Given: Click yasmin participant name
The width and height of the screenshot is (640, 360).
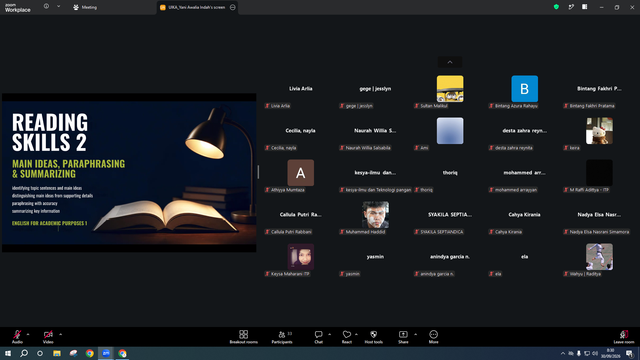Looking at the screenshot, I should (375, 257).
